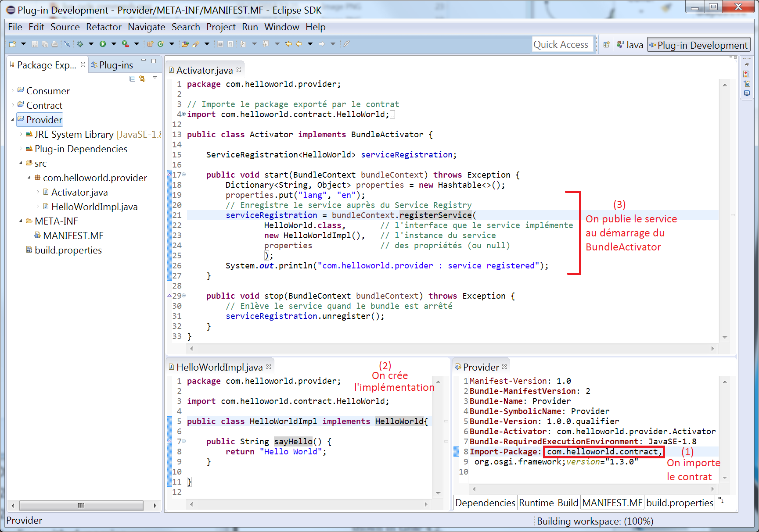Expand JRE System Library node
The width and height of the screenshot is (759, 532).
[21, 134]
